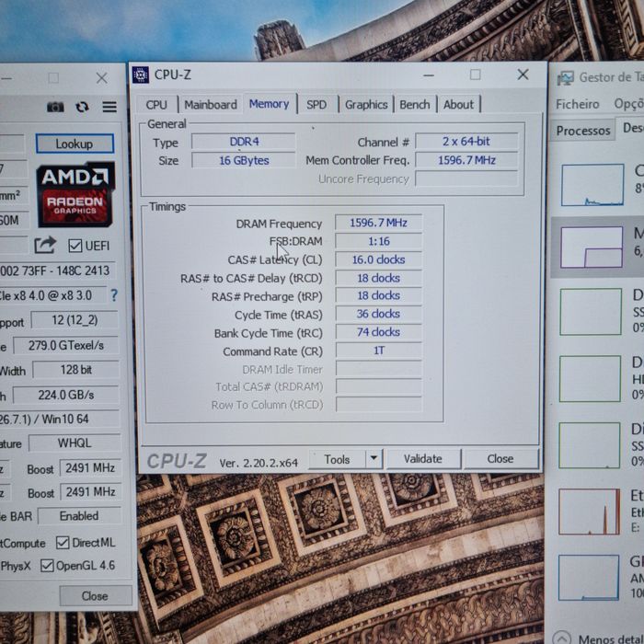Click the 16 GBytes size field
Image resolution: width=644 pixels, height=644 pixels.
tap(244, 160)
